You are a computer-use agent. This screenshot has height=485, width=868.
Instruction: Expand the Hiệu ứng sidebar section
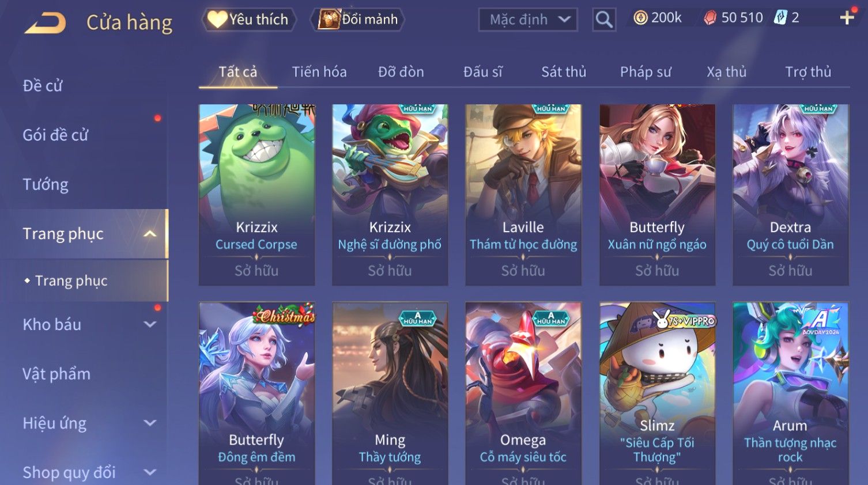[150, 423]
